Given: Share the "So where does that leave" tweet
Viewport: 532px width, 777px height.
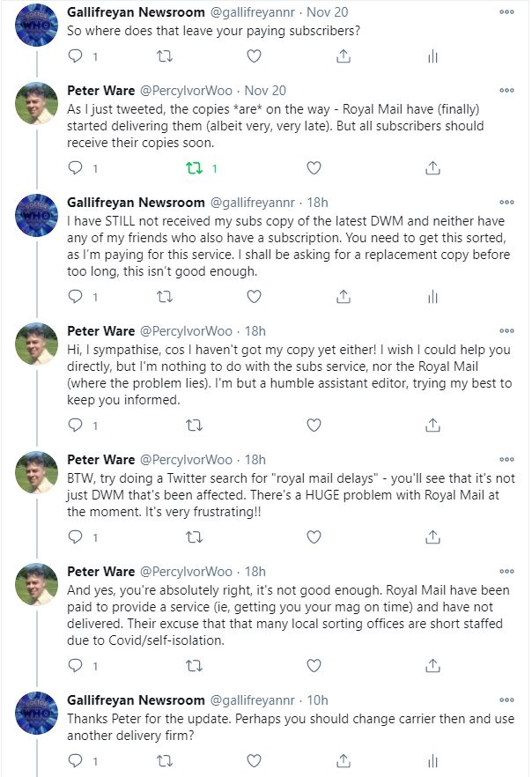Looking at the screenshot, I should point(344,56).
